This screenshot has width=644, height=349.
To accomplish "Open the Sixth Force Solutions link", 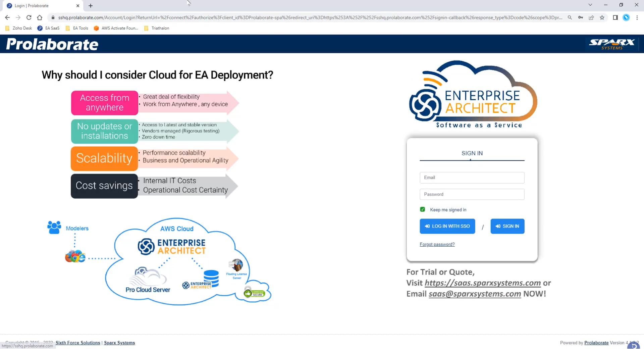I will point(77,343).
